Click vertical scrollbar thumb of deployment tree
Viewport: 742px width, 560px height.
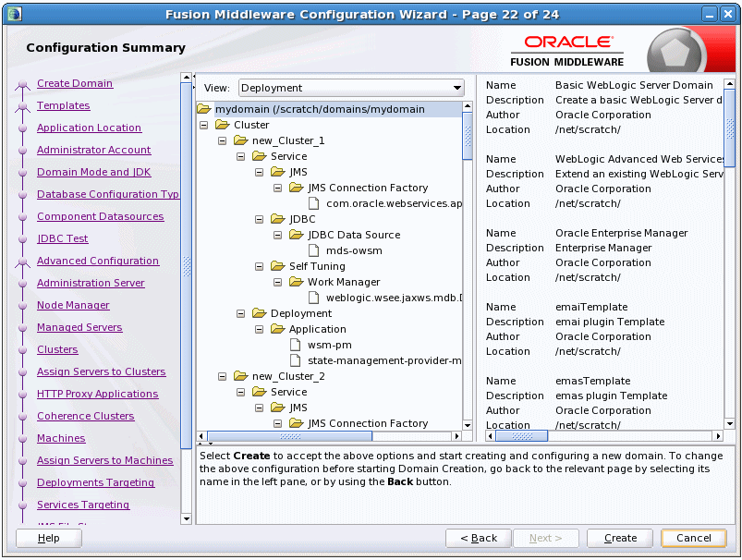[x=468, y=136]
